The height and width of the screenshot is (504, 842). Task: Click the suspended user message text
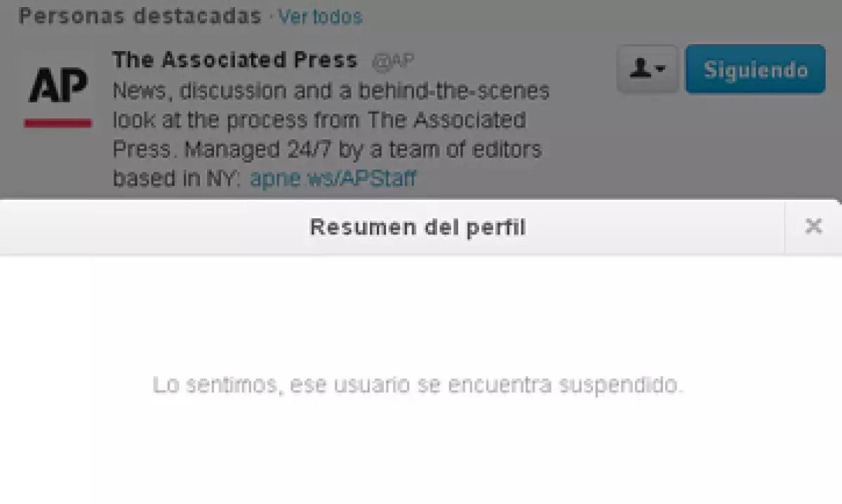417,385
